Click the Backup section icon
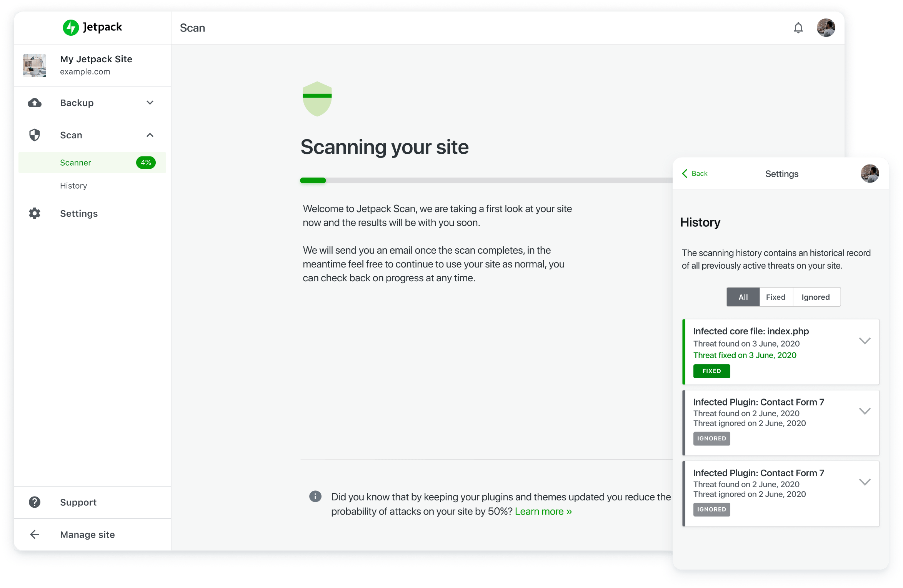903x588 pixels. [36, 103]
